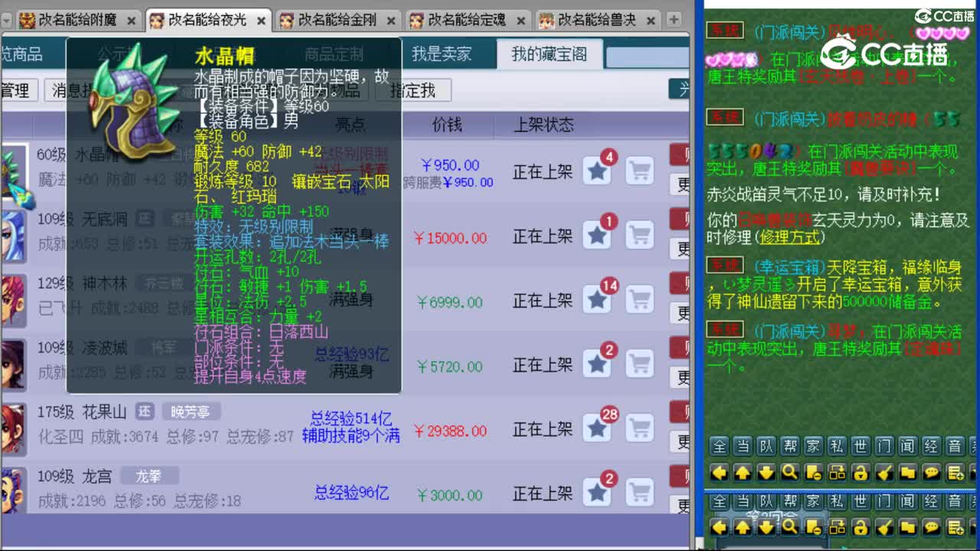Open a new tab with plus button
The width and height of the screenshot is (980, 551).
coord(674,19)
